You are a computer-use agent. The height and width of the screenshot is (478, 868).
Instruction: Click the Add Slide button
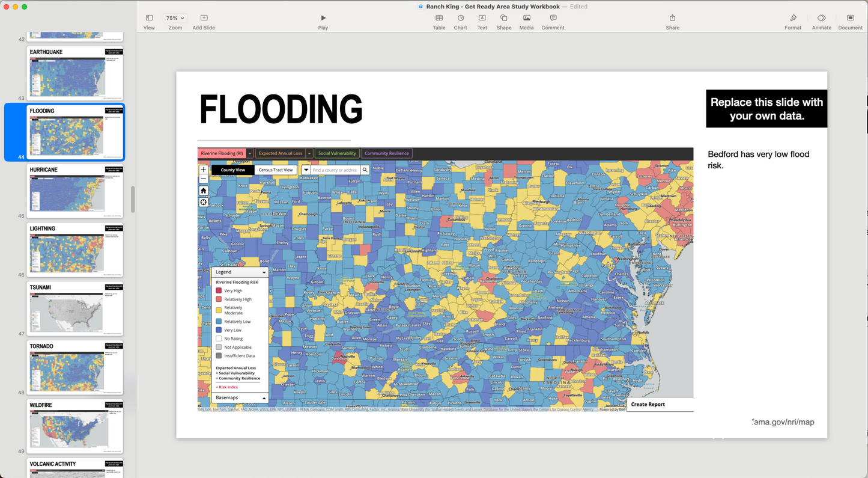(x=204, y=22)
